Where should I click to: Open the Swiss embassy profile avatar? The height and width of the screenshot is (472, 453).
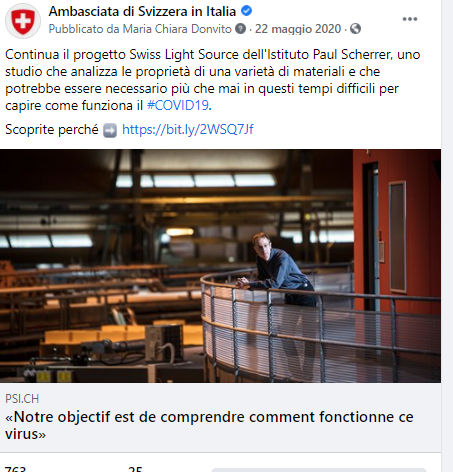pos(23,21)
